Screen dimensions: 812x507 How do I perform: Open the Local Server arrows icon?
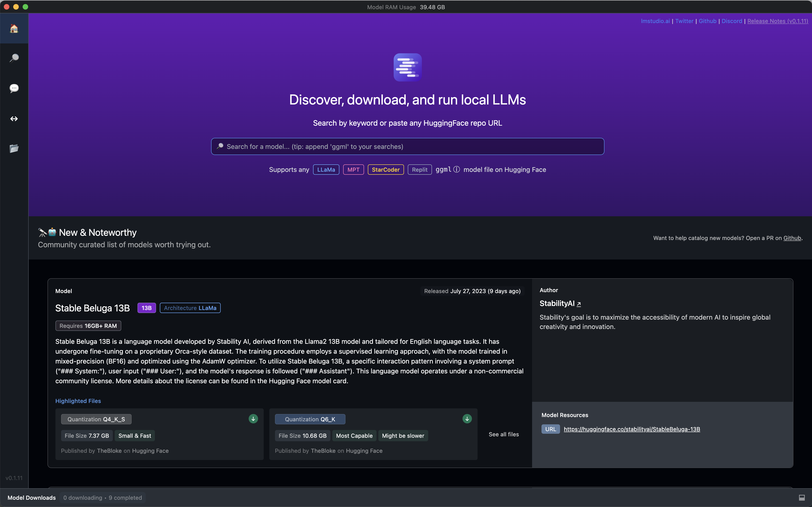click(x=14, y=119)
